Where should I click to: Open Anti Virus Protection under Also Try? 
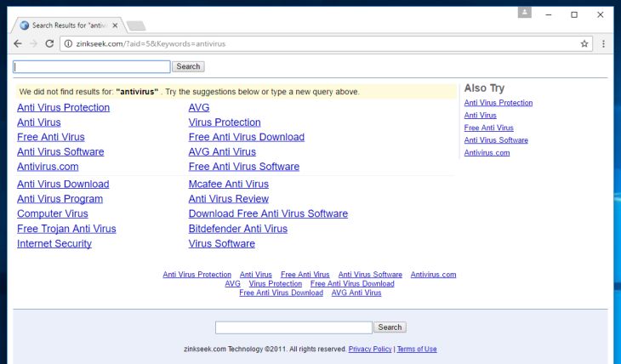tap(499, 103)
